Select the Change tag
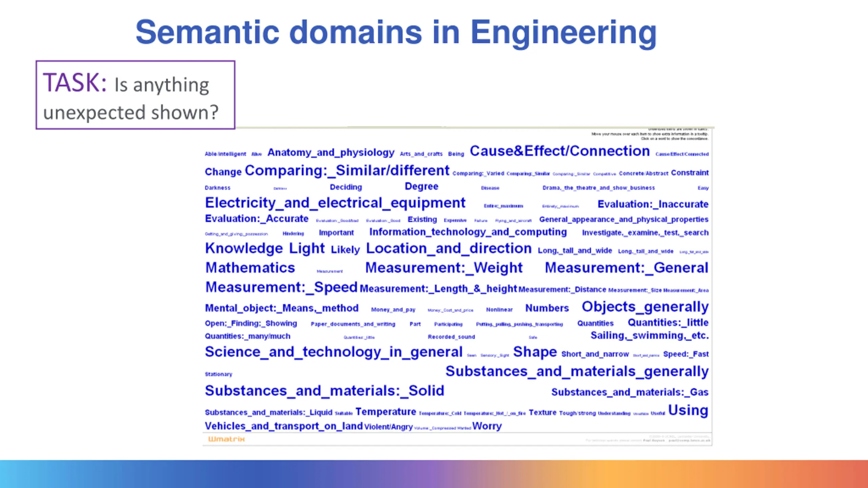 click(x=223, y=172)
